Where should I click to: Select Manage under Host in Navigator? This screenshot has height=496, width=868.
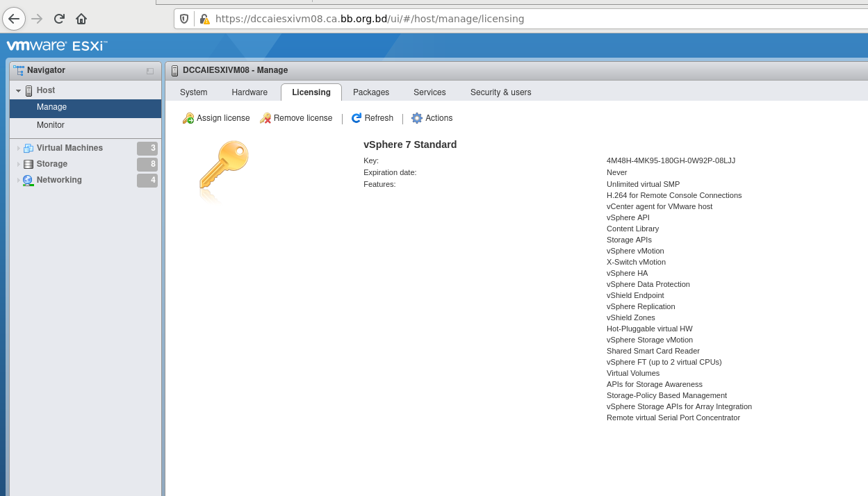click(x=85, y=108)
